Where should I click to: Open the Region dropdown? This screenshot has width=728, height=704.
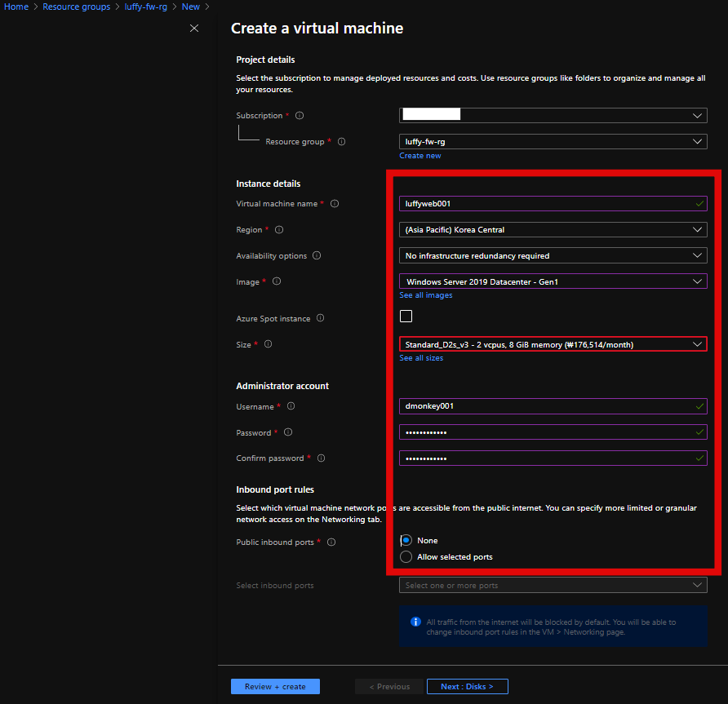[553, 230]
